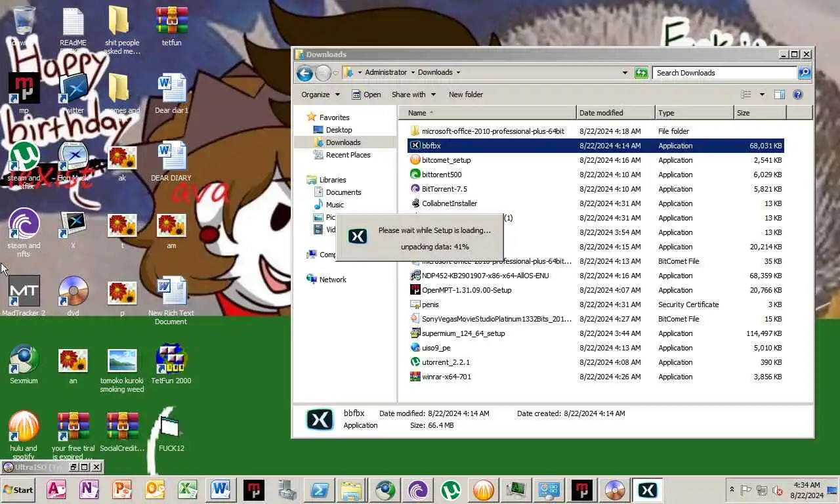The height and width of the screenshot is (504, 840).
Task: Open PowerPoint from the taskbar
Action: (x=122, y=490)
